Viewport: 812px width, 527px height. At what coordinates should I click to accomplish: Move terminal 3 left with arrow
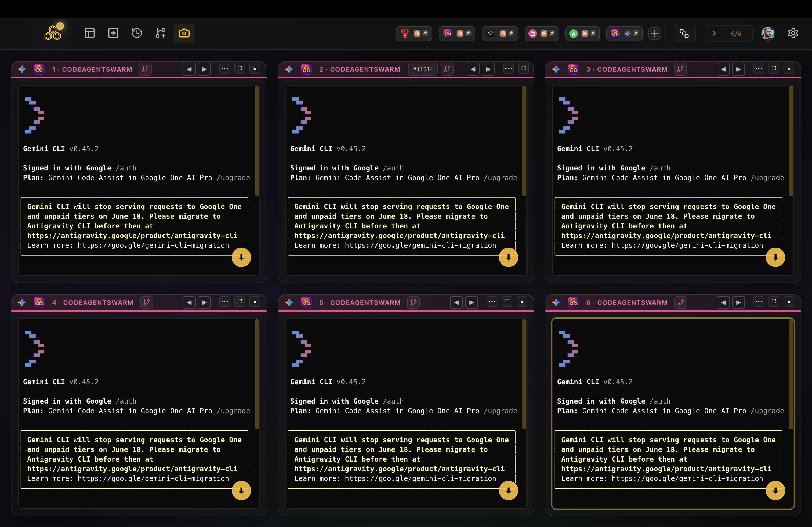coord(723,69)
